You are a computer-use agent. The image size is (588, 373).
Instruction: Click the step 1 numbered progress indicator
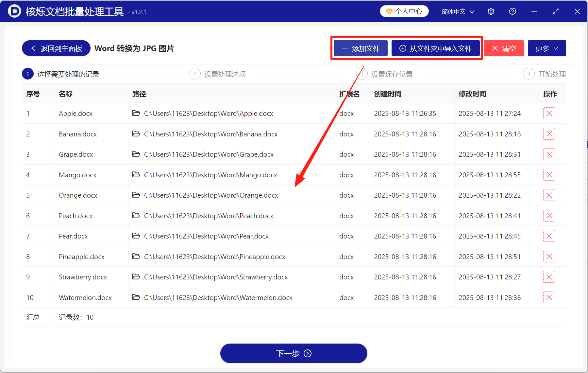point(28,74)
